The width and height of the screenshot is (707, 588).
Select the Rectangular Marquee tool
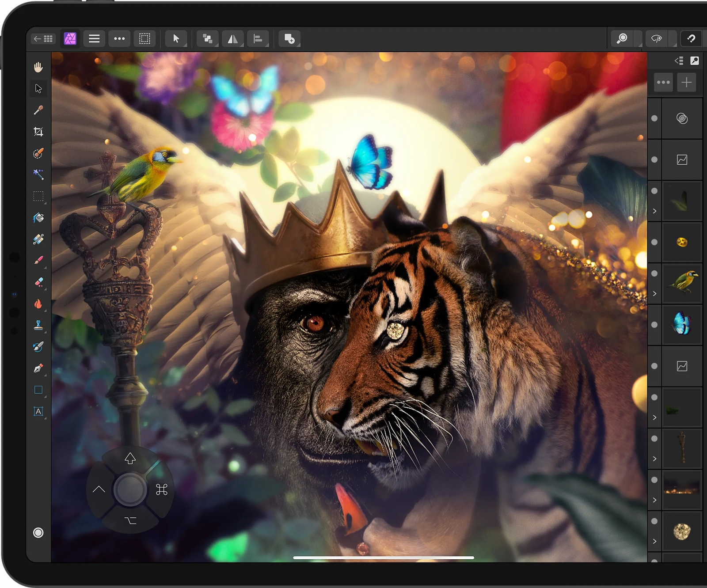click(38, 196)
